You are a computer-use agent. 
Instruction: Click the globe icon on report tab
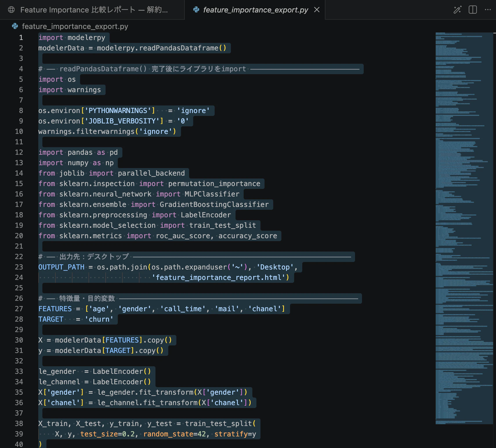11,10
